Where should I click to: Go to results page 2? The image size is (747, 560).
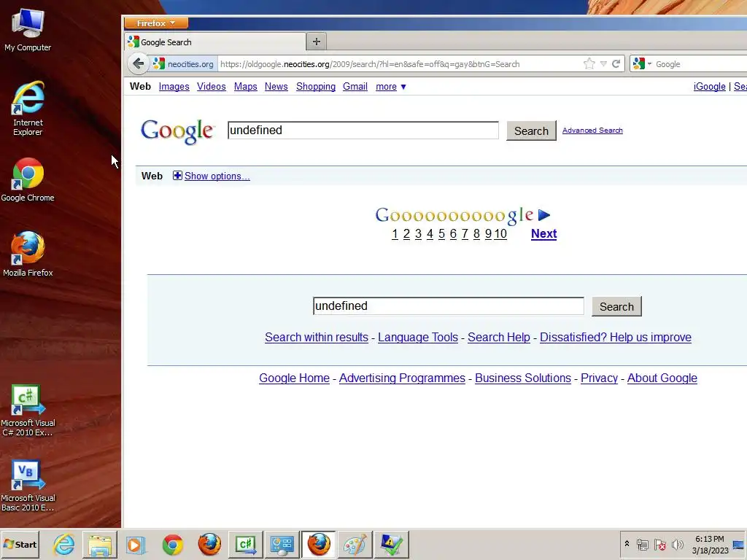pyautogui.click(x=406, y=234)
